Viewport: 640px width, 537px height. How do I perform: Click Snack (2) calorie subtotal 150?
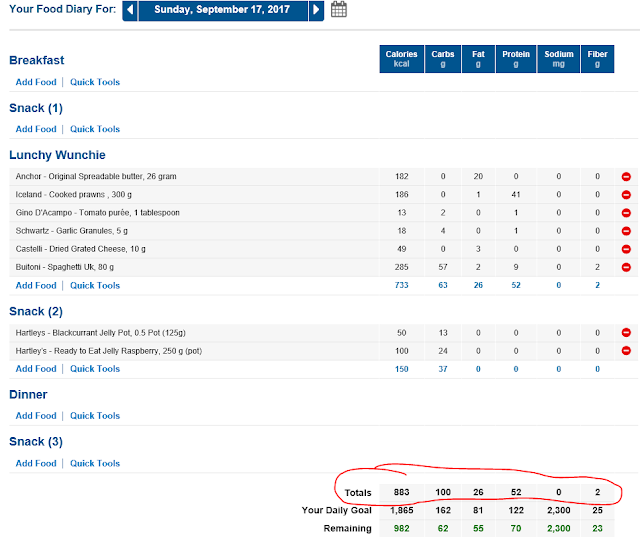[x=402, y=369]
